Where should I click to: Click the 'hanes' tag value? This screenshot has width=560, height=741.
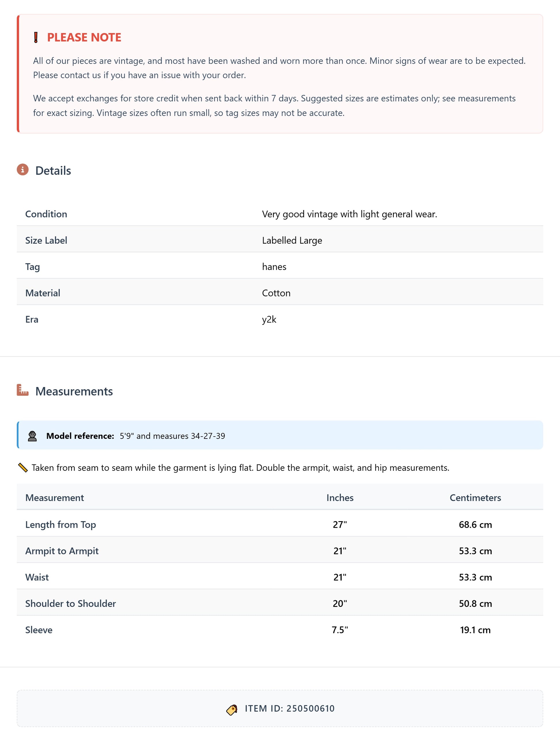tap(274, 267)
